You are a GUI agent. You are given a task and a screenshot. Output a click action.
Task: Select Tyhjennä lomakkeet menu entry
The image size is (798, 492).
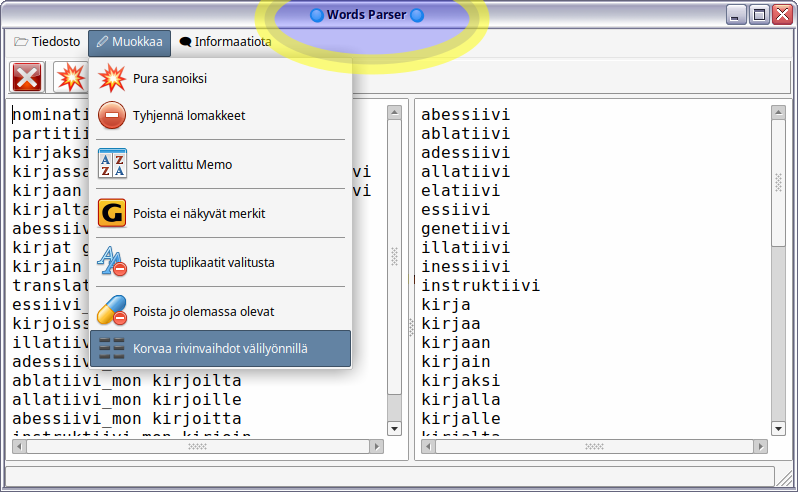(x=220, y=115)
